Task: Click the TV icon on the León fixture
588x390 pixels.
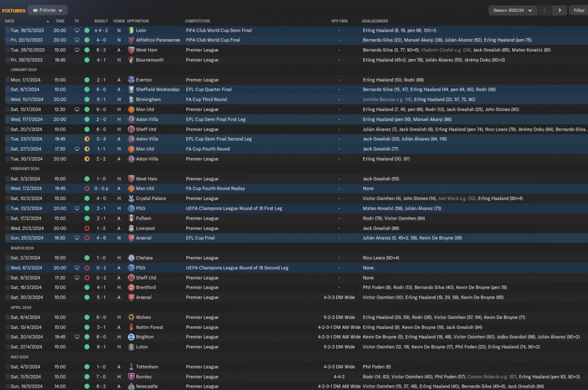Action: (x=77, y=30)
